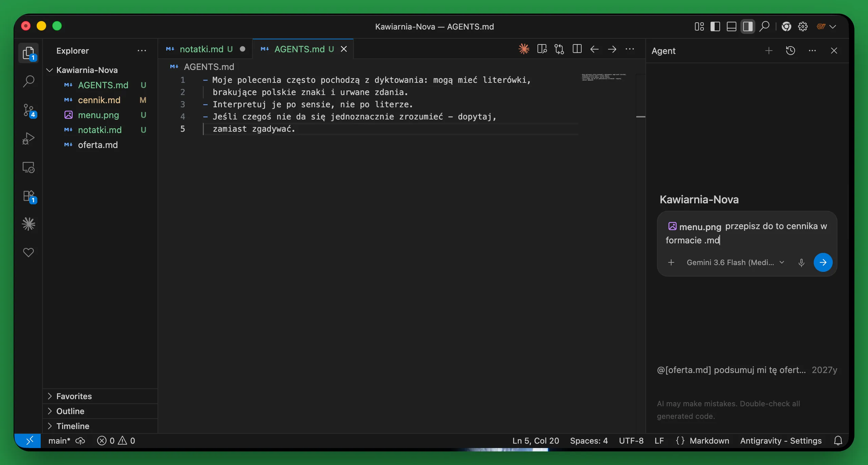Screen dimensions: 868x465
Task: Start a new Agent conversation with plus
Action: (x=769, y=51)
